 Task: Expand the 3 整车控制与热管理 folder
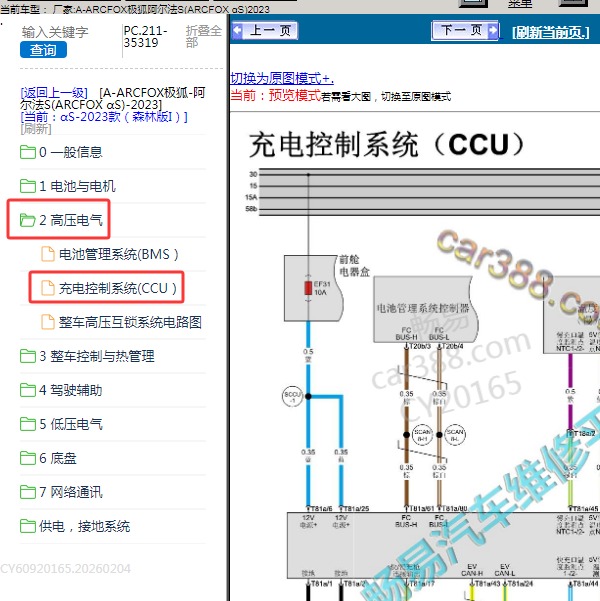tap(97, 356)
